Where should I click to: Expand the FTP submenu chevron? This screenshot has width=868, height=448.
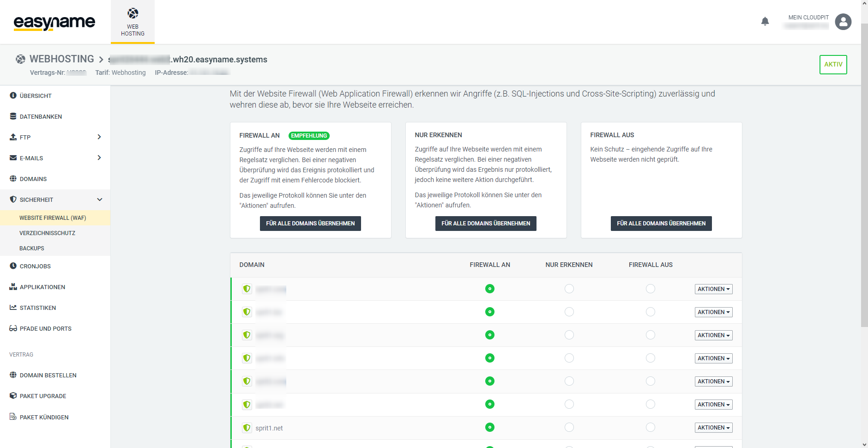point(99,137)
